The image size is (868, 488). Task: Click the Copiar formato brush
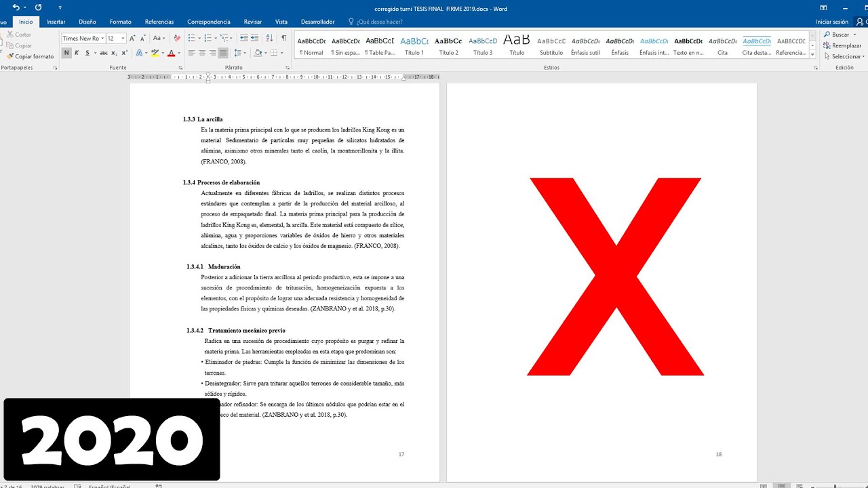point(31,56)
